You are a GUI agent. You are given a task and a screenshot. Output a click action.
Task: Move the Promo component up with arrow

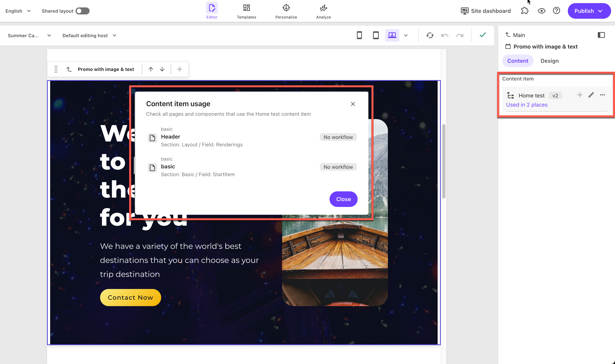[151, 69]
